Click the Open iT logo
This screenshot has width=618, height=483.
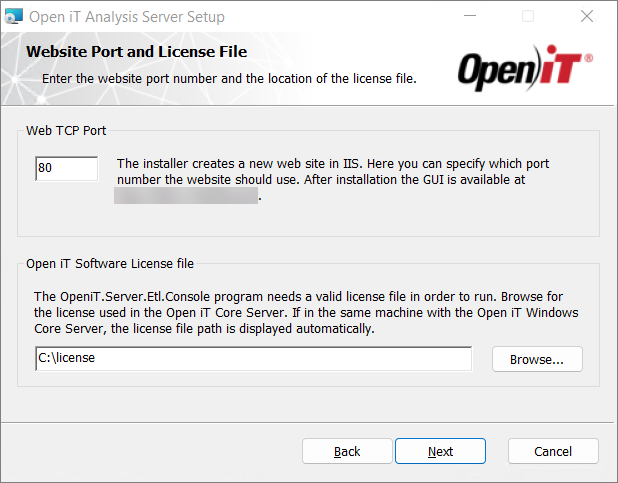[525, 68]
